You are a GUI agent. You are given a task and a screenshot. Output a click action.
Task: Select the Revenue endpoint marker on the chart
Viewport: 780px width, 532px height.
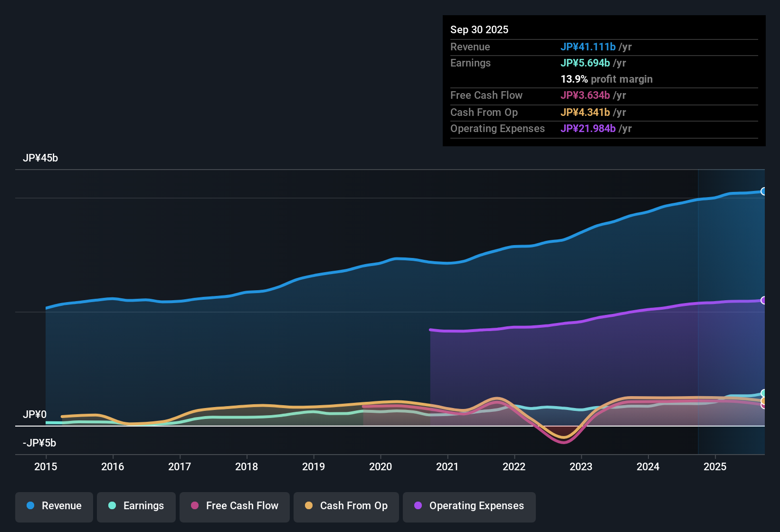pos(764,191)
